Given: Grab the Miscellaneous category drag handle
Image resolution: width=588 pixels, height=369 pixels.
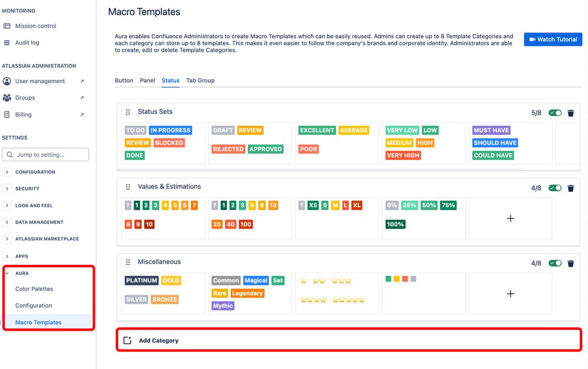Looking at the screenshot, I should click(x=127, y=262).
